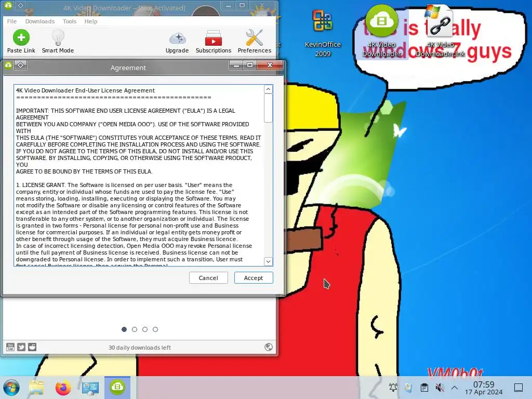Maximize the Agreement dialog

coord(250,65)
